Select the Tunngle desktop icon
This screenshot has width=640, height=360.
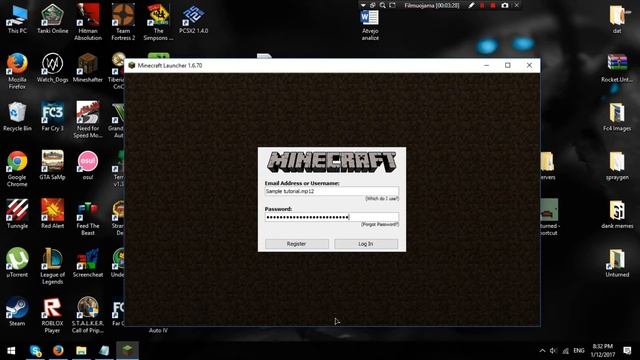click(x=17, y=214)
